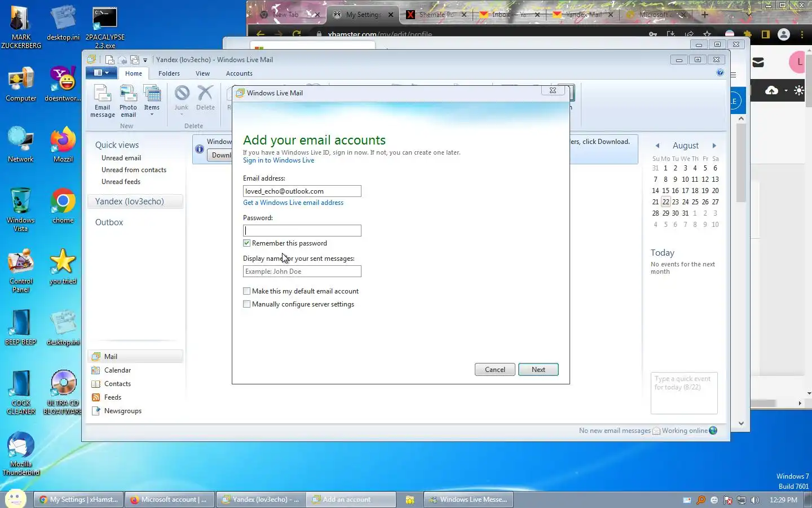
Task: Open the Items dropdown in the ribbon
Action: point(152,101)
